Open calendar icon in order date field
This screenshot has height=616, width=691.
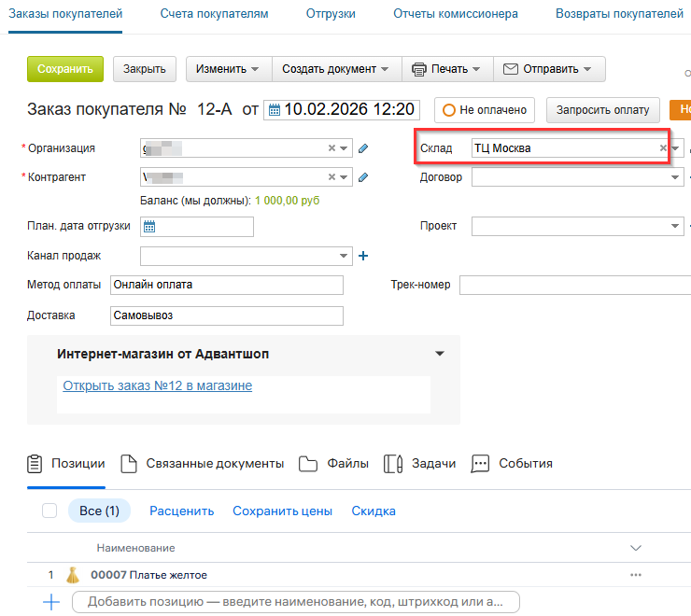pos(275,110)
